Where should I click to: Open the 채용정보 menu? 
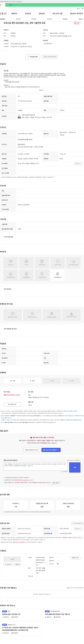(x=14, y=14)
